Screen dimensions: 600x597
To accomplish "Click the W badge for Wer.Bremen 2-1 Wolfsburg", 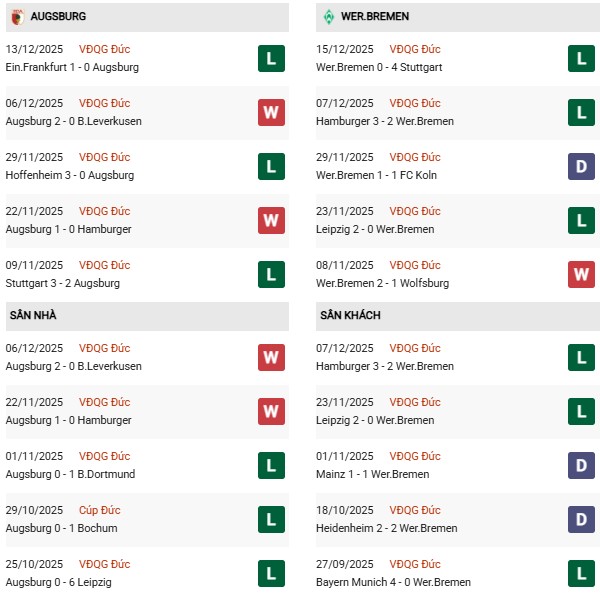I will coord(581,275).
